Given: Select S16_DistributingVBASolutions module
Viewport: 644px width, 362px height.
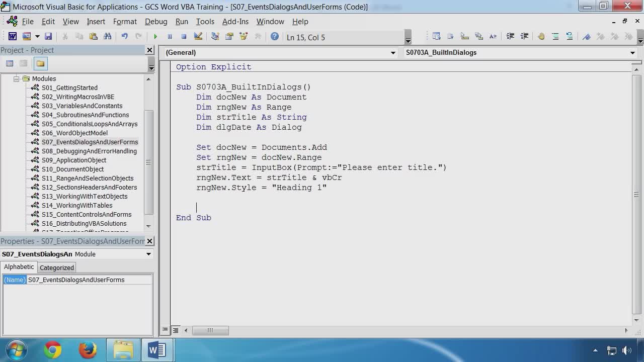Looking at the screenshot, I should coord(84,223).
